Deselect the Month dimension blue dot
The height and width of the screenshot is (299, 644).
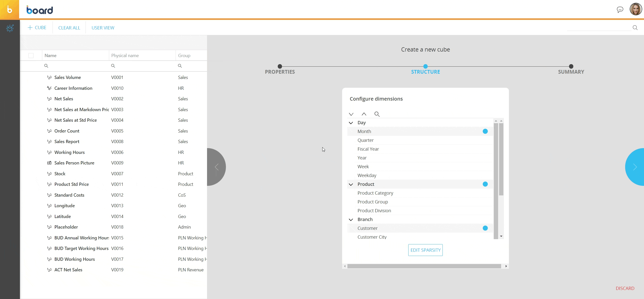point(485,131)
